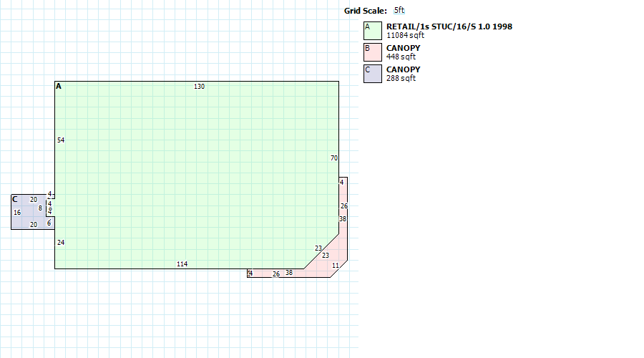
Task: Select the 70 dimension on the right wall
Action: coord(333,158)
